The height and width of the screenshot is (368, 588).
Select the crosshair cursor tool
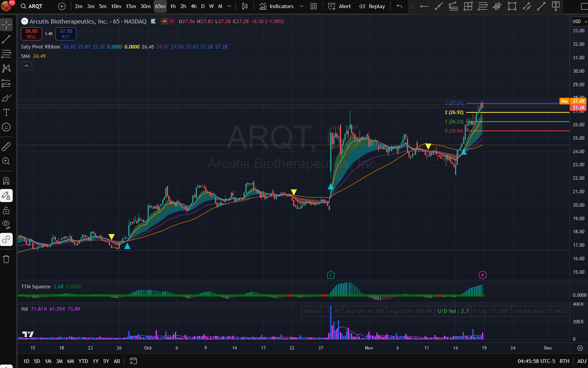click(7, 25)
